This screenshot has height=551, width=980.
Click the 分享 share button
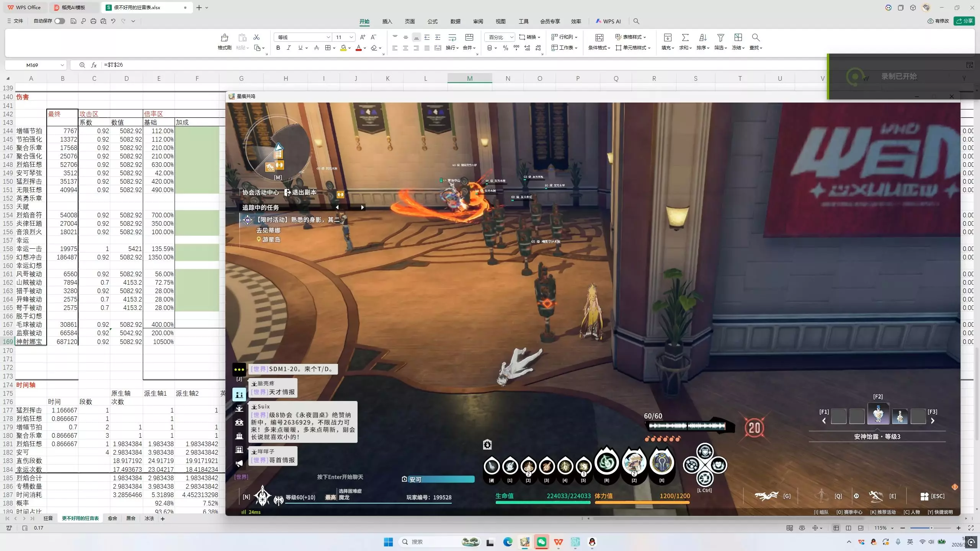964,21
